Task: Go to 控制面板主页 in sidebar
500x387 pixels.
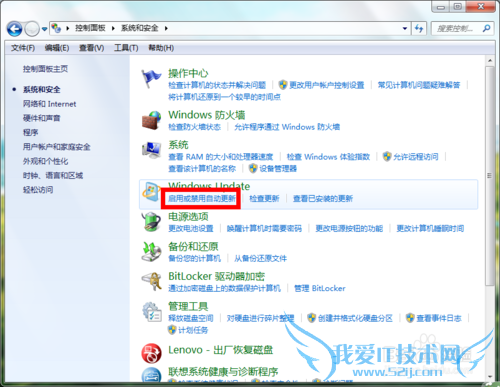Action: (x=45, y=69)
